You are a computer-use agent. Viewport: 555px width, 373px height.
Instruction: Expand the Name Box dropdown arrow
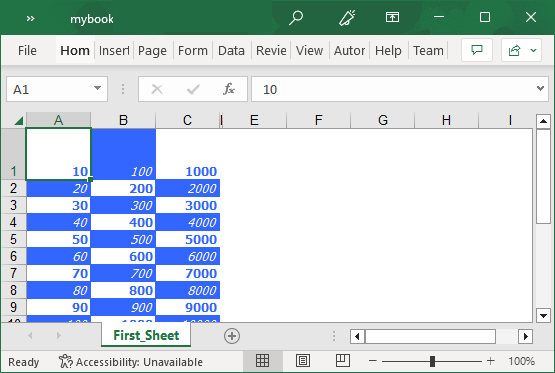coord(97,88)
